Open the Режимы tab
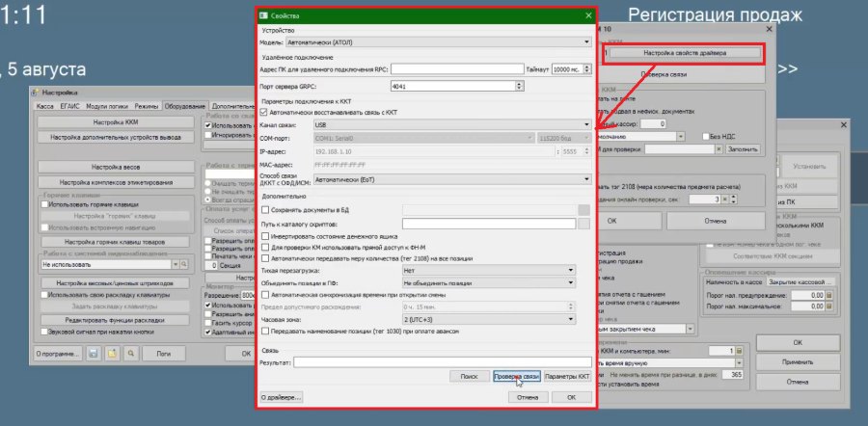Image resolution: width=868 pixels, height=426 pixels. coord(147,106)
